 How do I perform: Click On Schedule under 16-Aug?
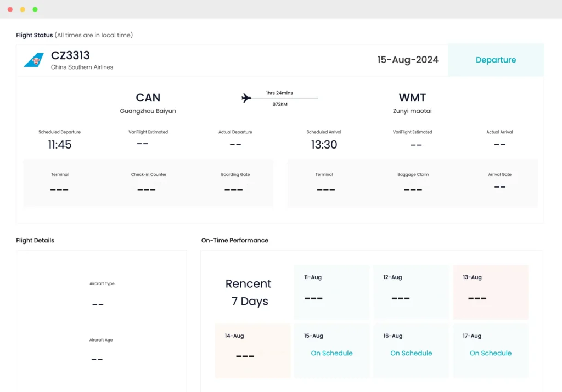click(411, 353)
